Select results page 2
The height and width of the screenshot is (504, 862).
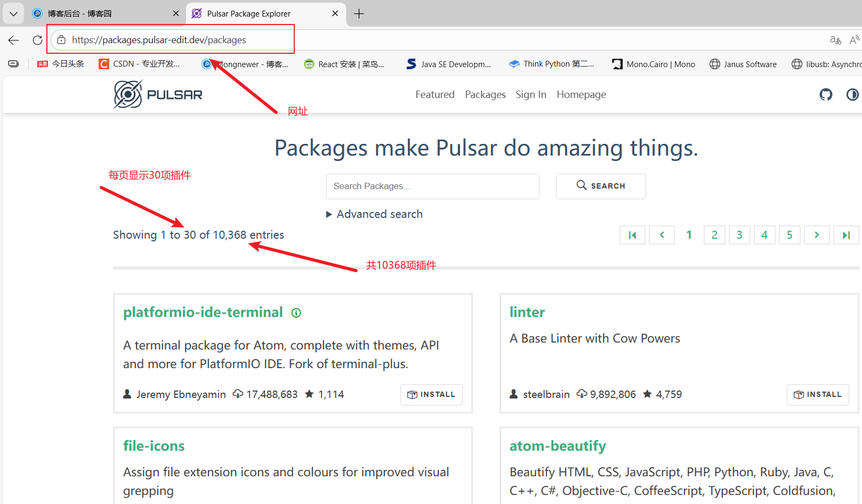click(x=714, y=235)
